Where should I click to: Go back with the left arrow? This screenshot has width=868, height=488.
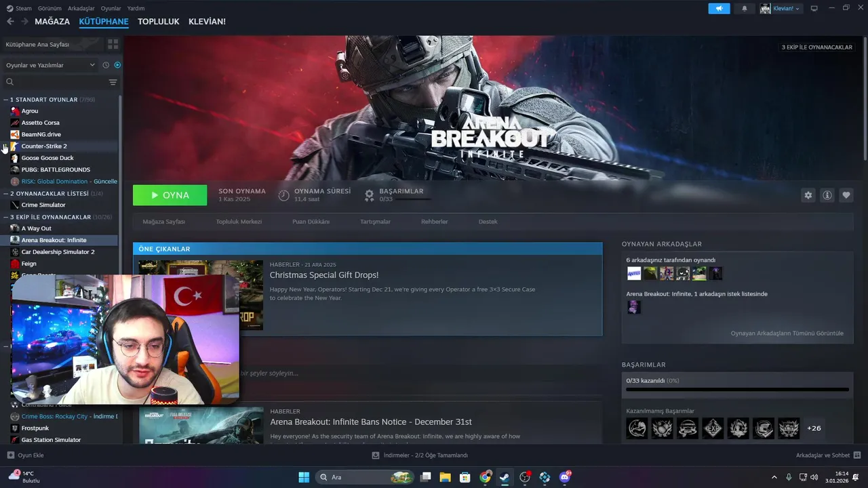point(10,22)
